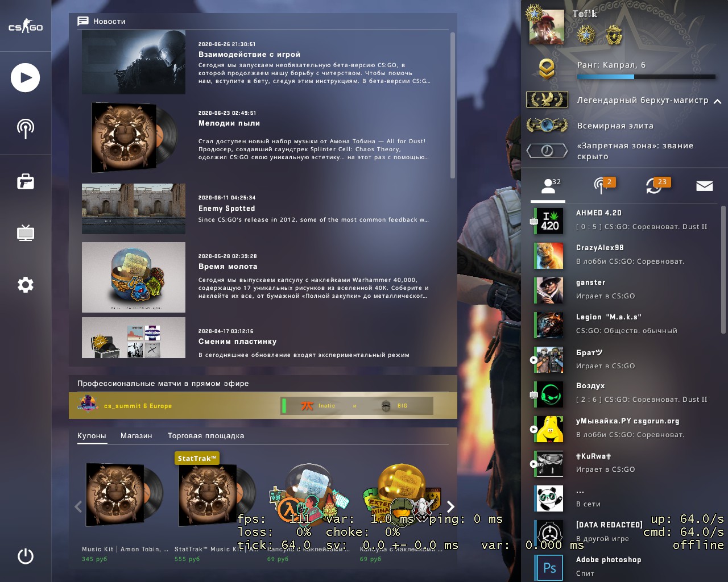728x582 pixels.
Task: Click the Tofik profile avatar
Action: [547, 27]
